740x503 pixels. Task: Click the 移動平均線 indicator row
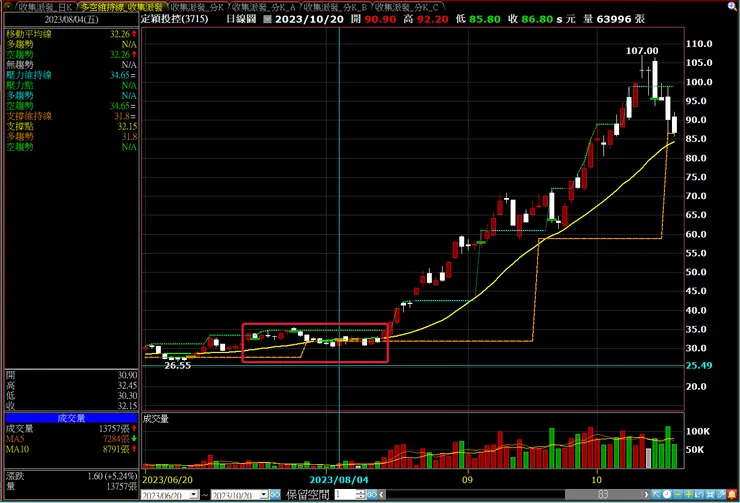pyautogui.click(x=71, y=34)
